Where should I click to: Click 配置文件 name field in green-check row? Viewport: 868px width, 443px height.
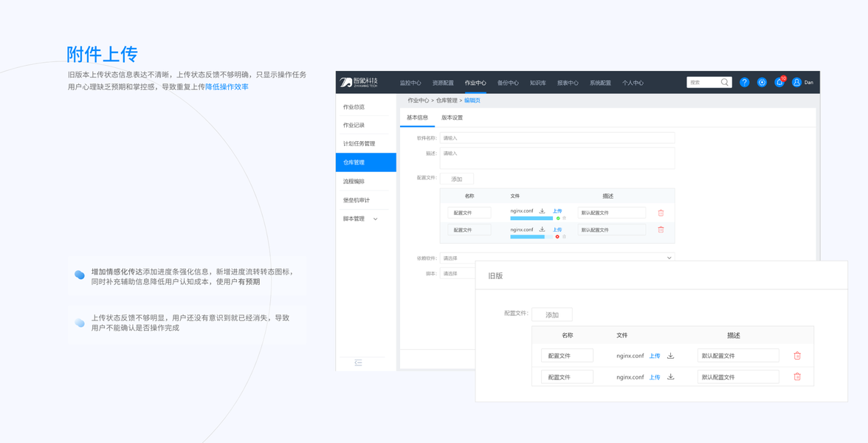click(x=469, y=213)
